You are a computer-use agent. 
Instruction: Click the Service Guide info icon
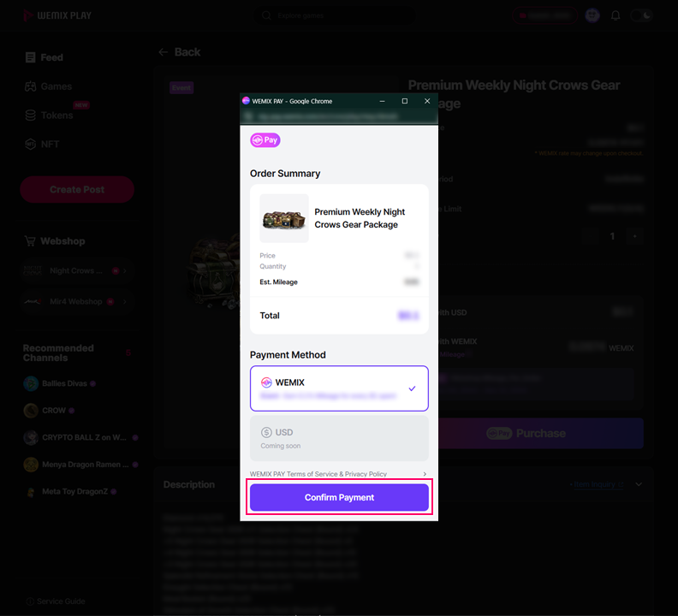[x=30, y=601]
